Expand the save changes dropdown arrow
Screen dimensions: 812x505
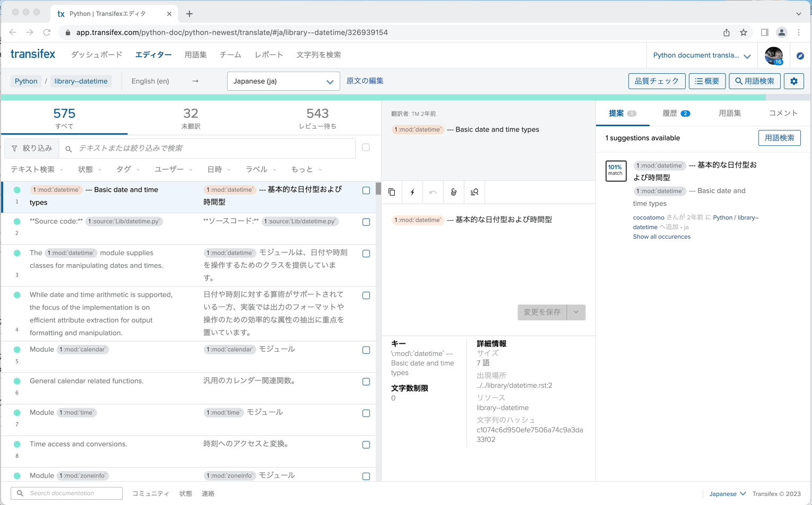click(576, 312)
